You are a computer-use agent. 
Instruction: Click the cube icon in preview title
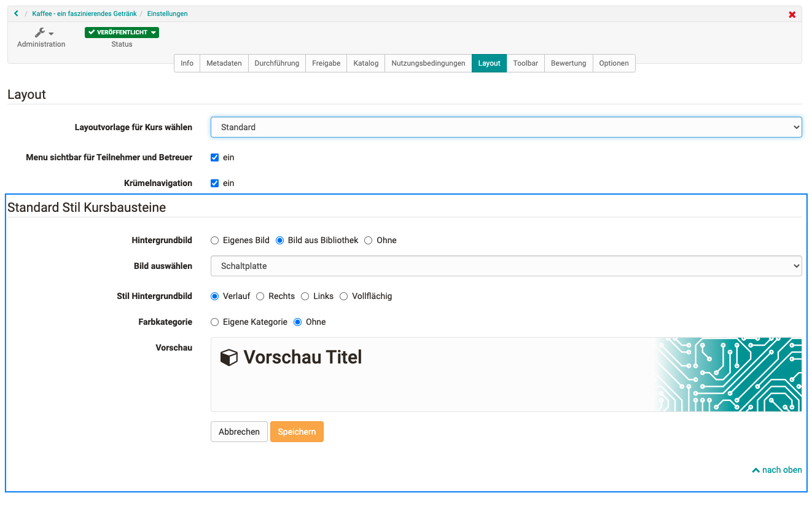228,357
